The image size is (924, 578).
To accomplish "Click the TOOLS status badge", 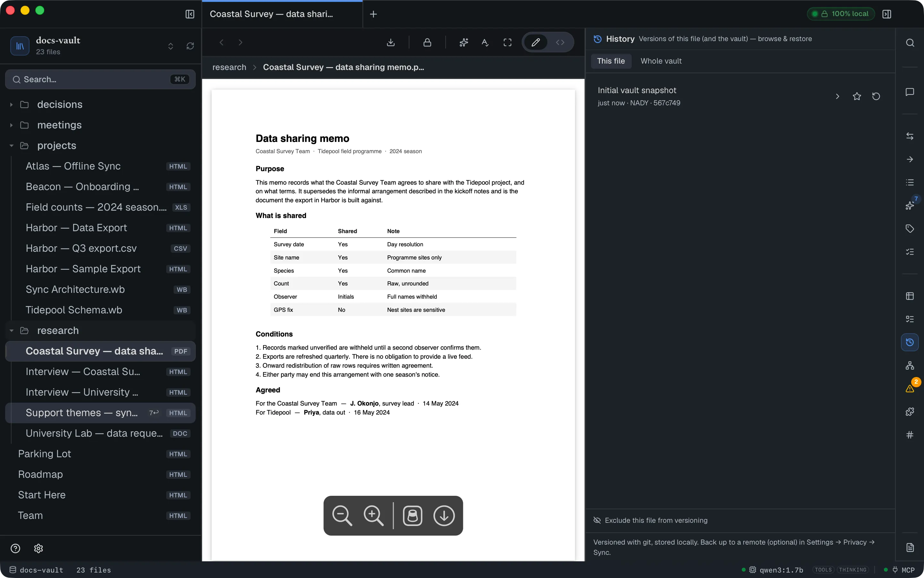I will 823,570.
